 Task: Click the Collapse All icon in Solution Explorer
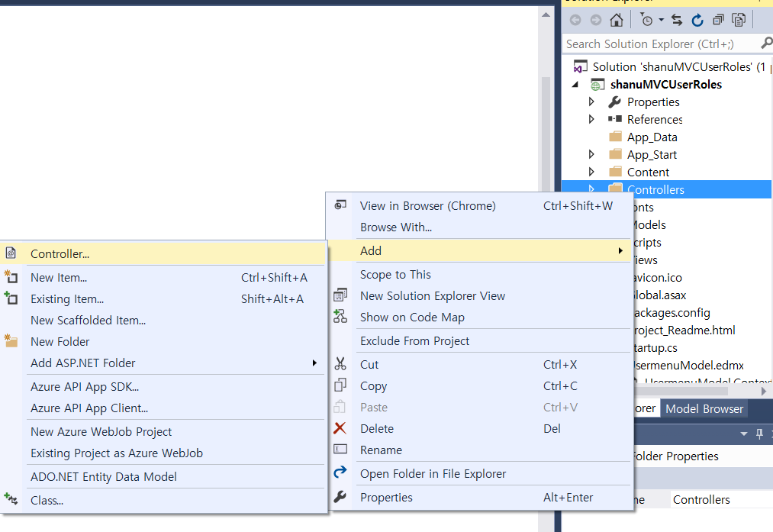pos(718,20)
